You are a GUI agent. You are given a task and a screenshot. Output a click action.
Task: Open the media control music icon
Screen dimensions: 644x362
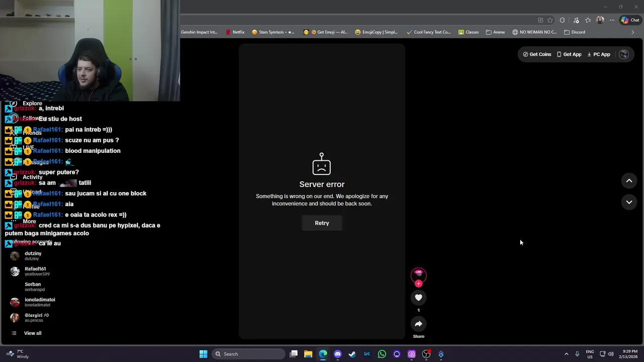pos(576,20)
